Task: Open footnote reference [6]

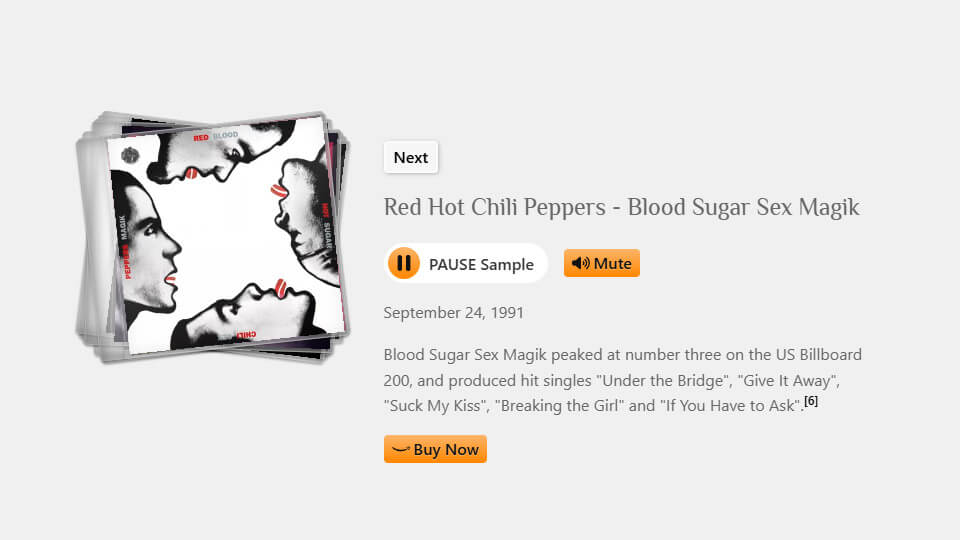Action: (811, 401)
